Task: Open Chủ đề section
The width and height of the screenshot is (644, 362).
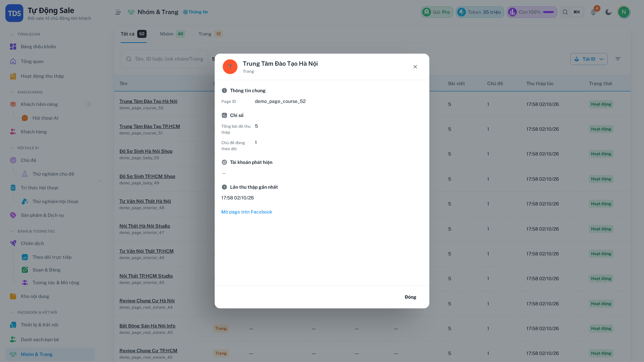Action: [50, 160]
